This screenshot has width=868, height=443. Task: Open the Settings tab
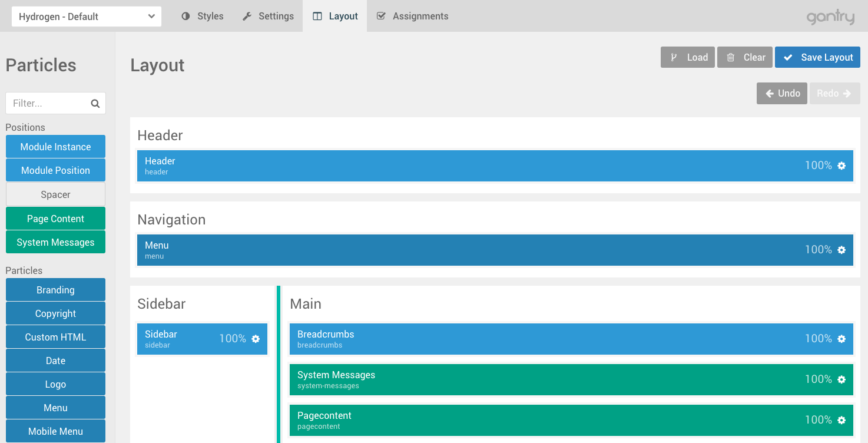click(268, 16)
